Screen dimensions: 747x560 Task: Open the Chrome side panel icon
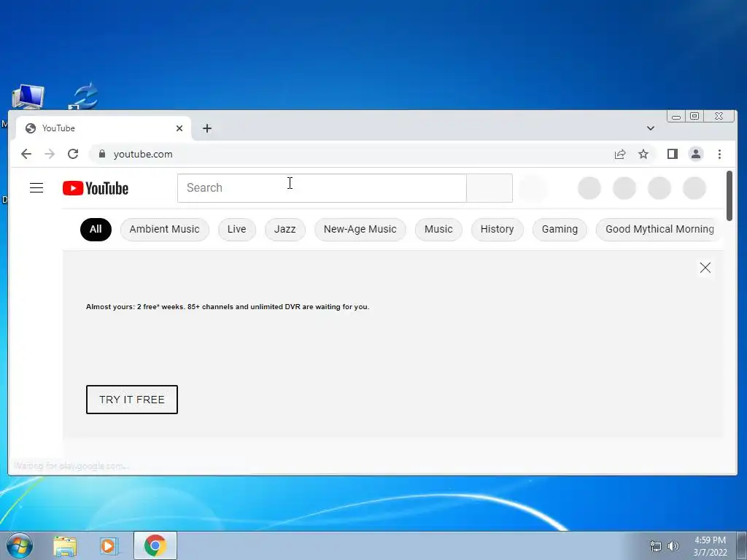[x=672, y=154]
